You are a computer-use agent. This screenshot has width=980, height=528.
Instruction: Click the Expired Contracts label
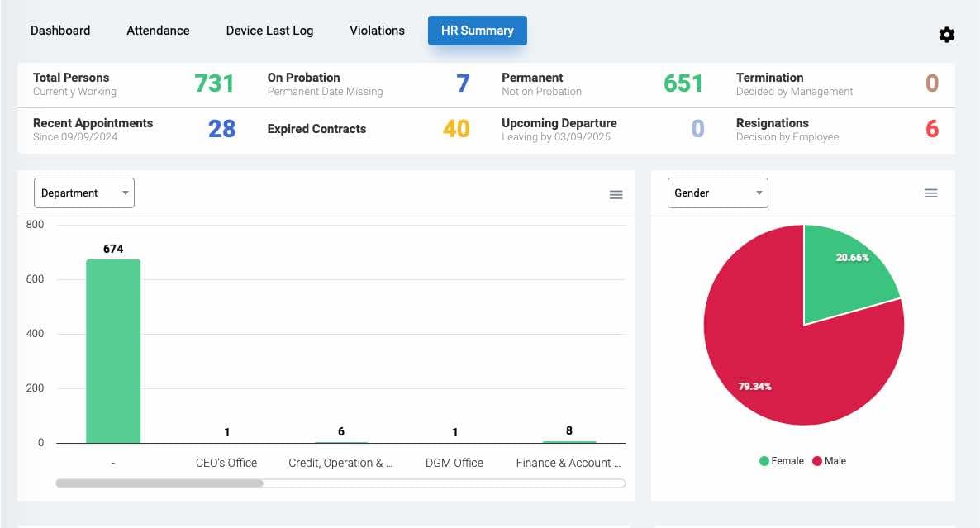click(316, 129)
